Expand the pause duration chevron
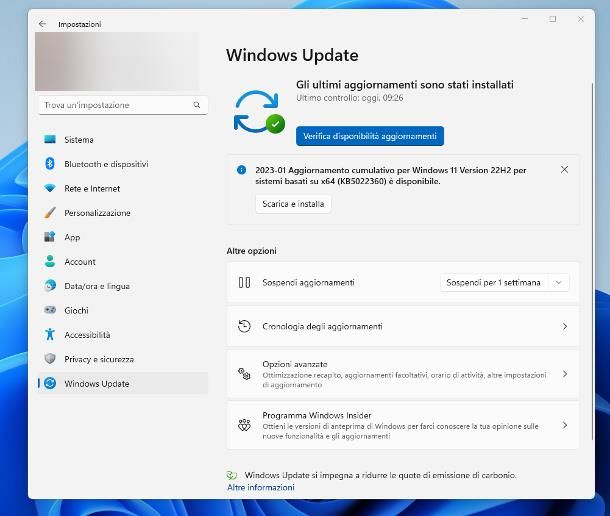Screen dimensions: 610x516 [558, 283]
